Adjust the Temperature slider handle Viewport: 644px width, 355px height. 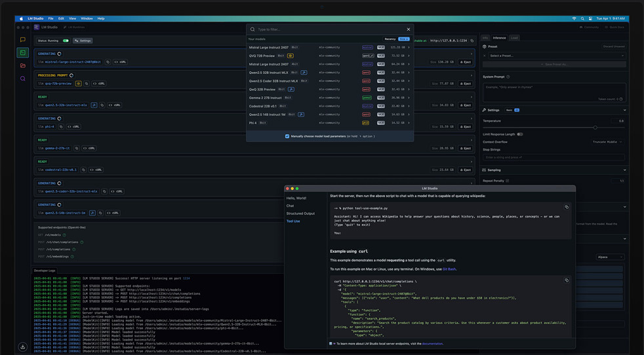pos(595,127)
